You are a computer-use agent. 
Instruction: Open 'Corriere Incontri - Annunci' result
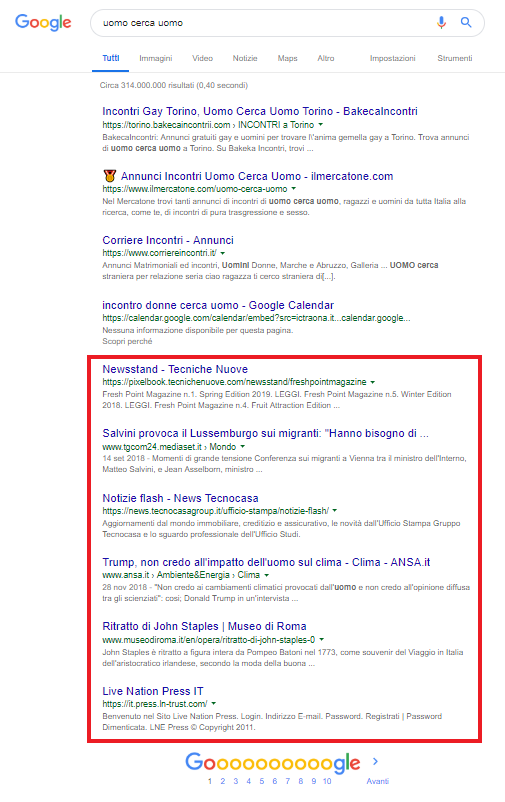(168, 240)
